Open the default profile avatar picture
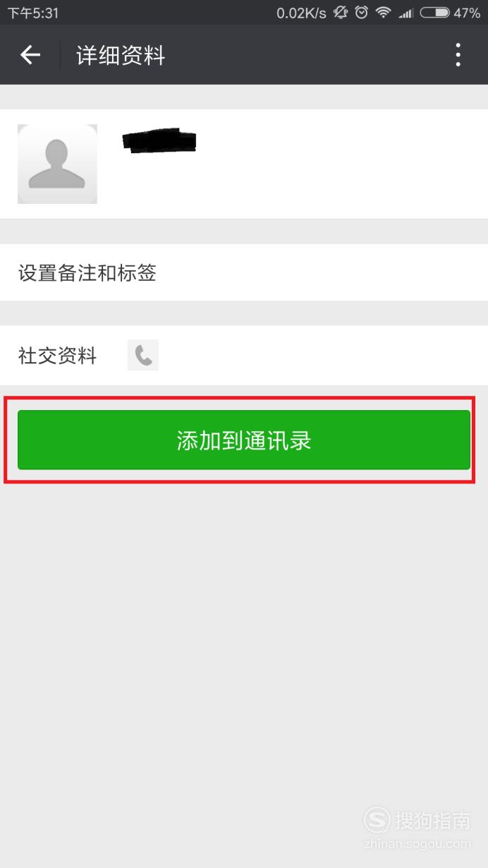 point(57,164)
